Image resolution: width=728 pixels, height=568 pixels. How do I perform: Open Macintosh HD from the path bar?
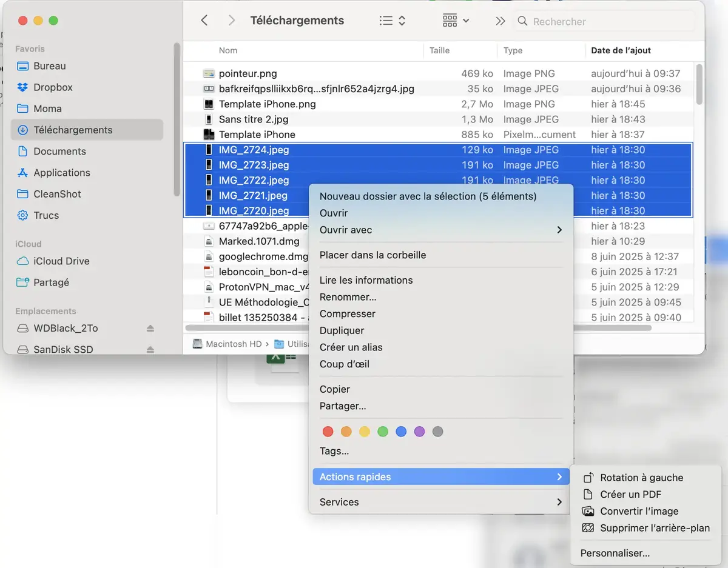click(x=235, y=343)
